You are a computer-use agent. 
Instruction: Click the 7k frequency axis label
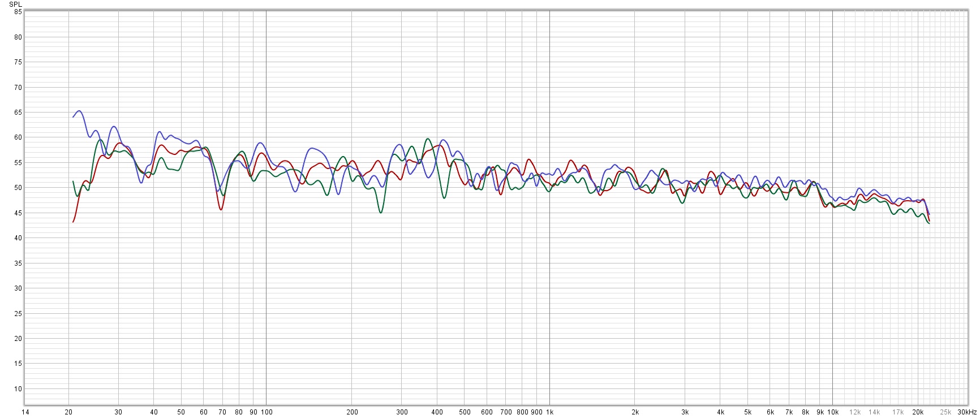(x=789, y=412)
